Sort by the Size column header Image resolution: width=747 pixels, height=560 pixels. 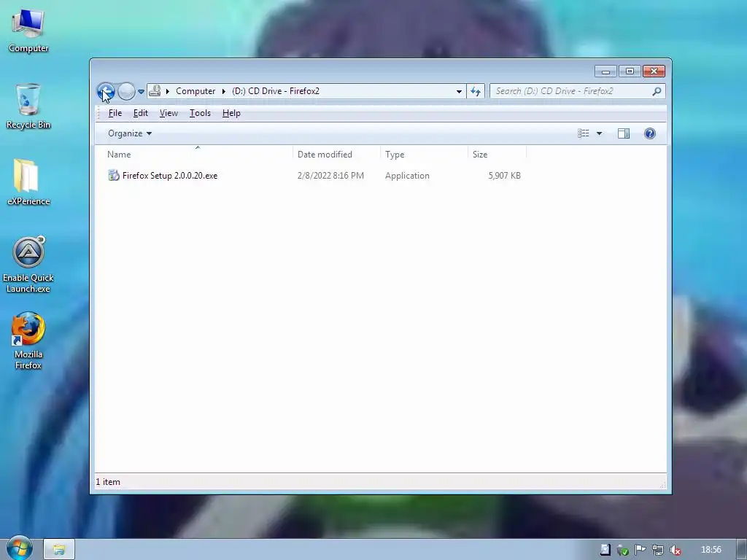point(497,155)
